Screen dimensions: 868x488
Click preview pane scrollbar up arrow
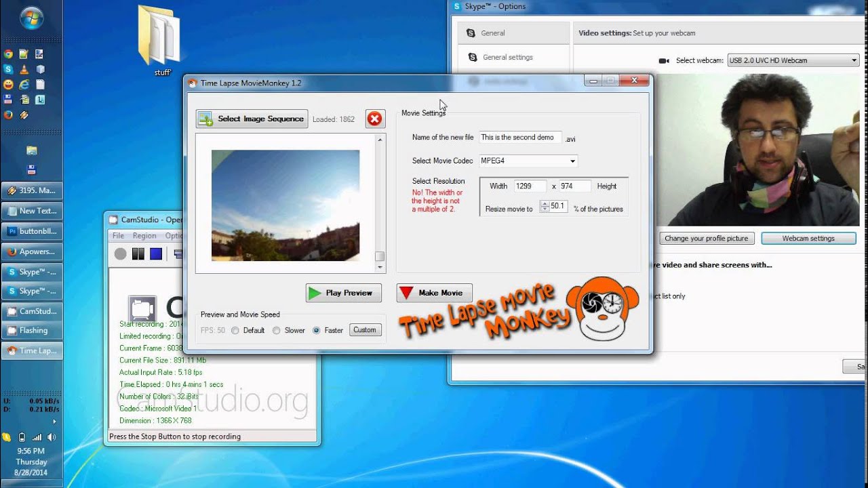pyautogui.click(x=380, y=140)
